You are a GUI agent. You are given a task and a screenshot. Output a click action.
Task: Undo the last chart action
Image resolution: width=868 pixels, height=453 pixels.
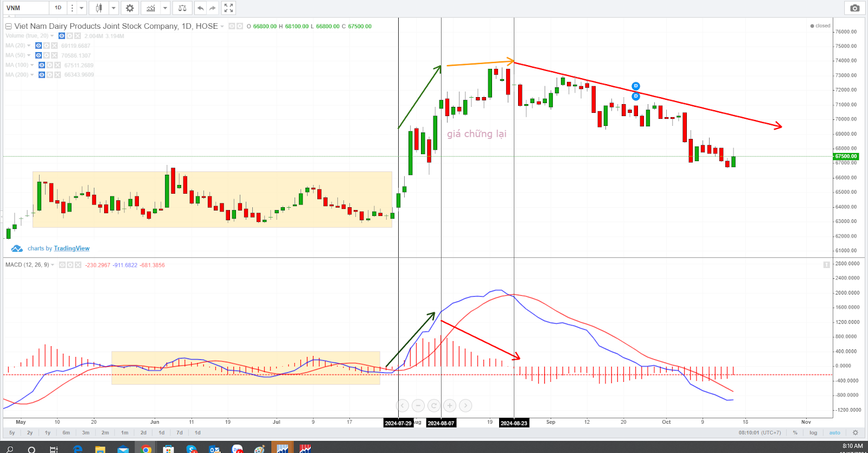(201, 8)
